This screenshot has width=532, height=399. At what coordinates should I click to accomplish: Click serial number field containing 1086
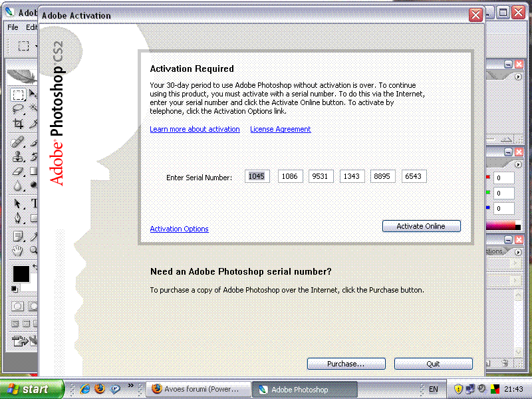click(290, 176)
